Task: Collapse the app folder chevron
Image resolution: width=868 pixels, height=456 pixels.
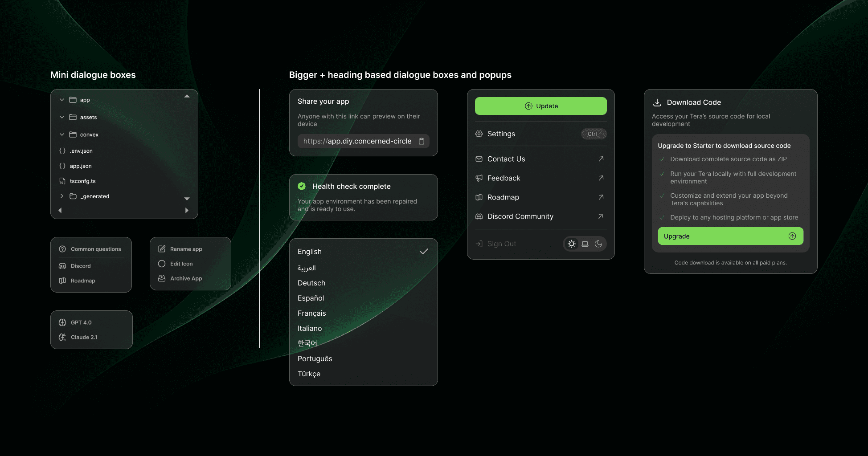Action: (62, 100)
